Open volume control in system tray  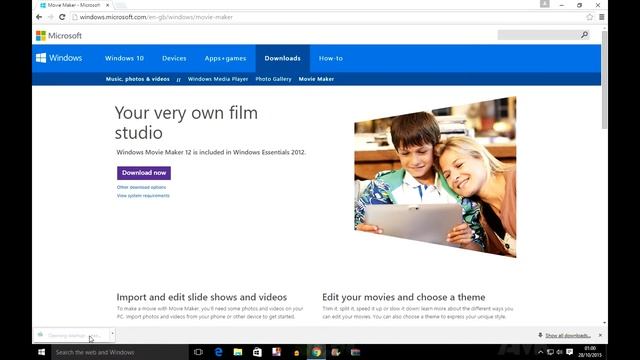click(560, 352)
